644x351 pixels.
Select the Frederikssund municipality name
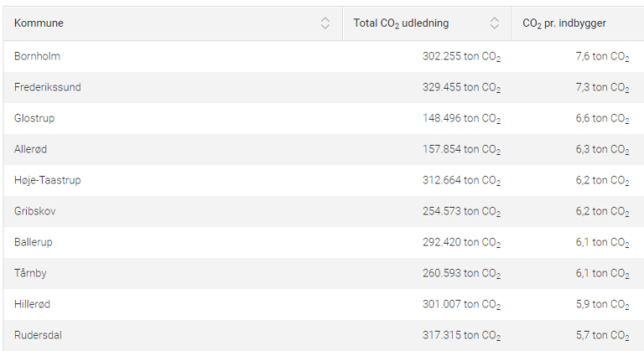[47, 87]
